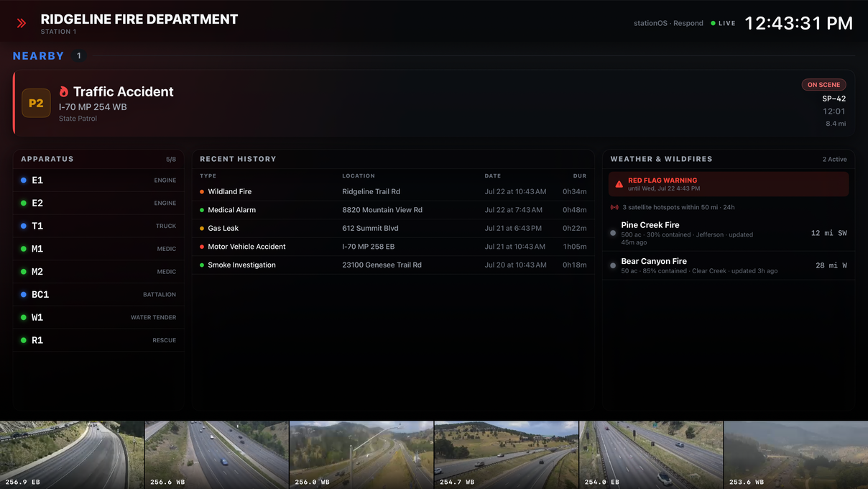
Task: Click the gray dot beside Pine Creek Fire
Action: [613, 233]
